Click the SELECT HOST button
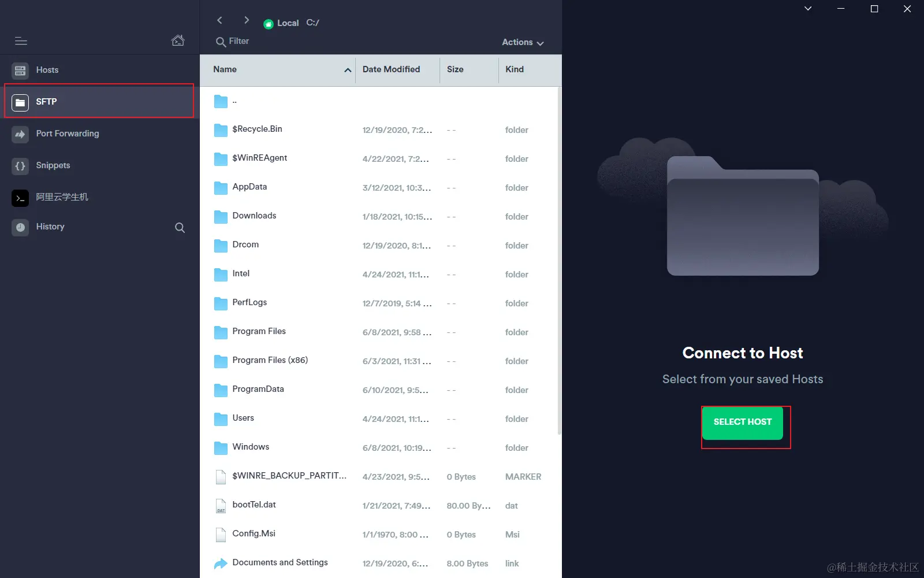 point(743,423)
